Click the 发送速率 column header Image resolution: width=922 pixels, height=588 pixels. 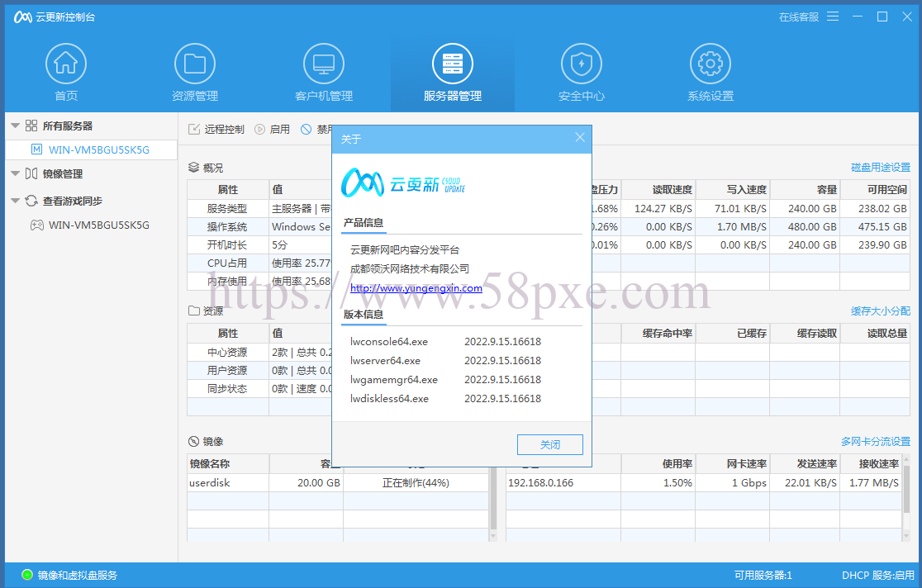point(805,463)
